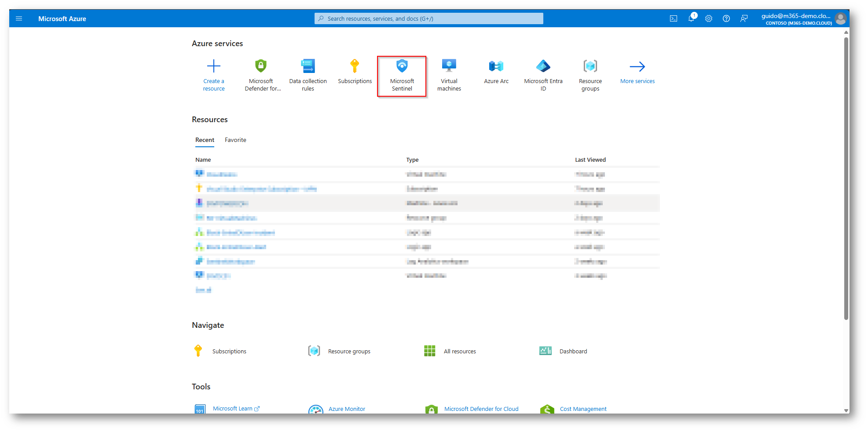Click the More services arrow icon
The image size is (868, 432).
[x=637, y=66]
